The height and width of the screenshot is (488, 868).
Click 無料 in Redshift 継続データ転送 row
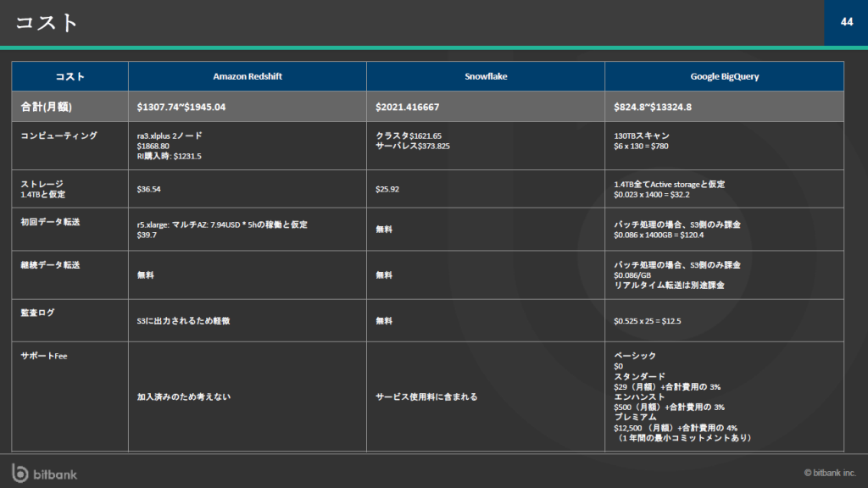145,275
